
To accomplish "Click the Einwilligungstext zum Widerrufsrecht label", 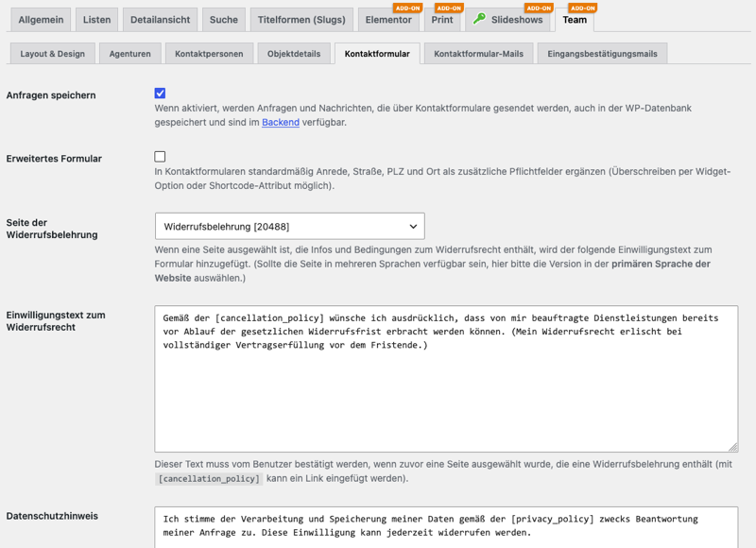I will point(56,321).
